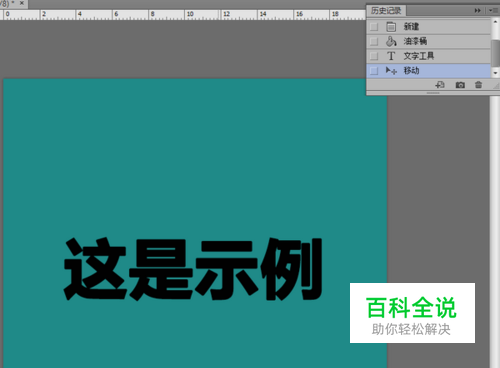Screen dimensions: 500x368
Task: Click the 这是示例 text on the canvas
Action: point(193,269)
